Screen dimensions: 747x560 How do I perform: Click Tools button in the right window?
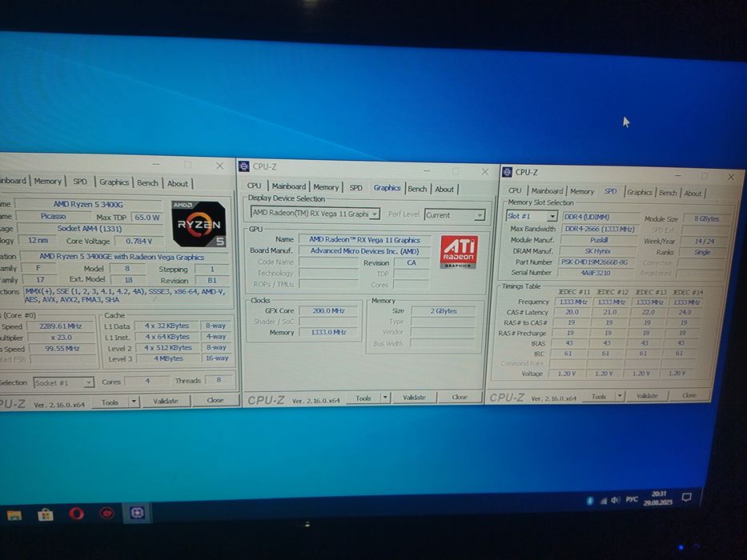click(599, 396)
